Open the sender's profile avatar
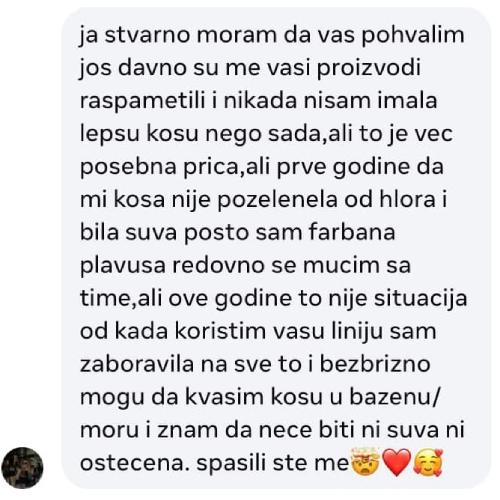The width and height of the screenshot is (500, 500). pos(22,468)
